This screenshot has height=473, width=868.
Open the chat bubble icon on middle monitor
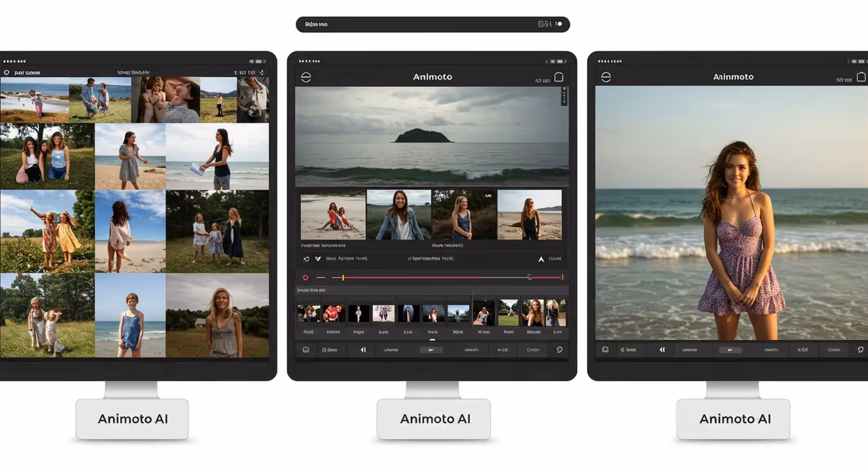click(559, 350)
